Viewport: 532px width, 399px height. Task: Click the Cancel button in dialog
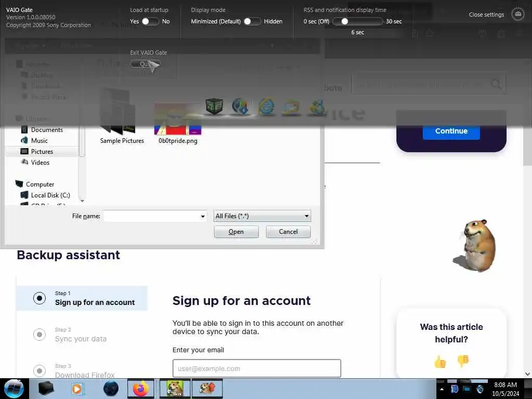click(x=288, y=232)
